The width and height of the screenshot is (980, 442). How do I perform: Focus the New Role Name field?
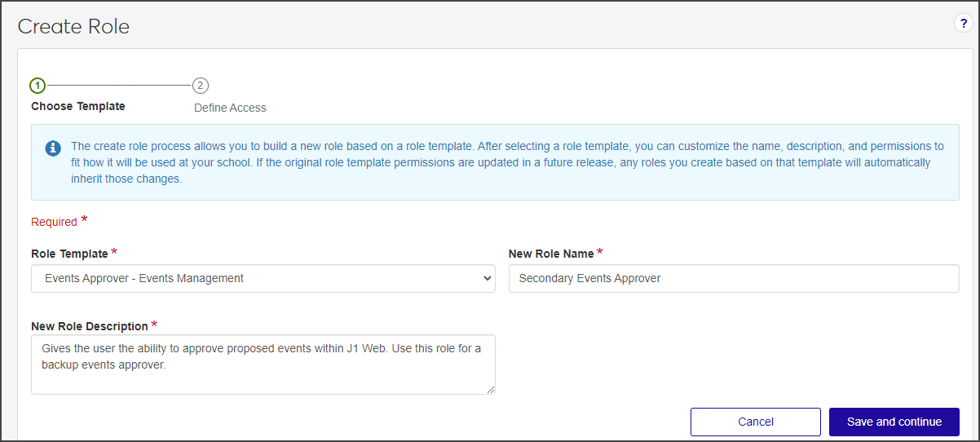[734, 278]
